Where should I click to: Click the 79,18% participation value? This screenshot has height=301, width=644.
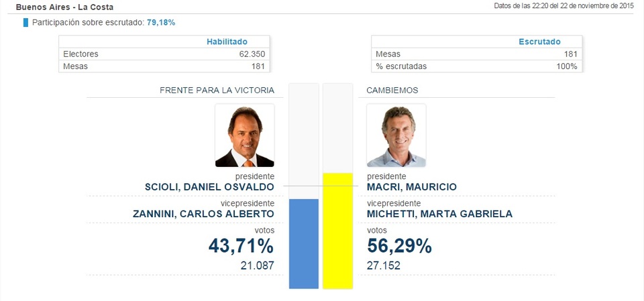pyautogui.click(x=161, y=23)
